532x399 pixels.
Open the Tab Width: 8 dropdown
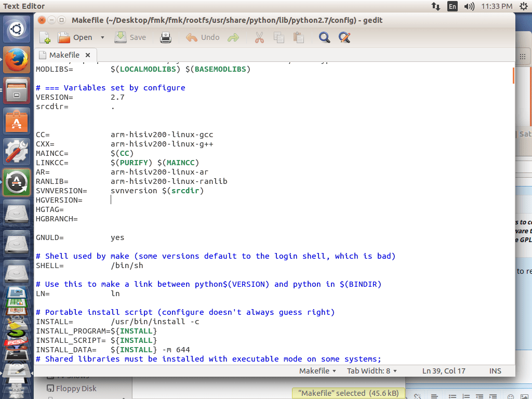(372, 371)
